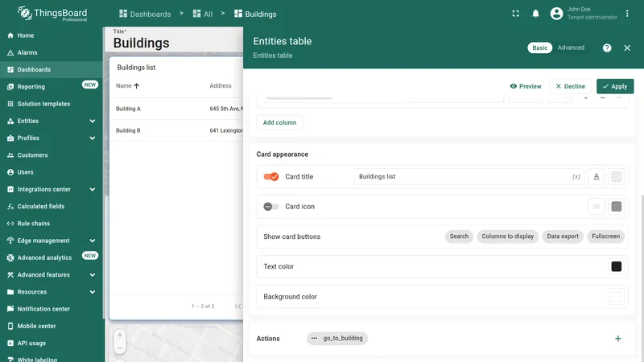Open Card title font settings icon
Image resolution: width=644 pixels, height=362 pixels.
click(x=597, y=176)
